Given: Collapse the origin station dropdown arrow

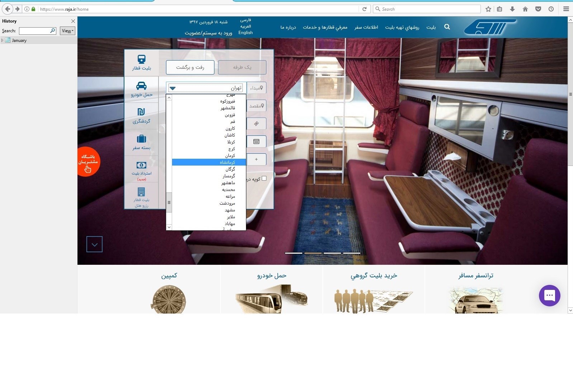Looking at the screenshot, I should [172, 88].
